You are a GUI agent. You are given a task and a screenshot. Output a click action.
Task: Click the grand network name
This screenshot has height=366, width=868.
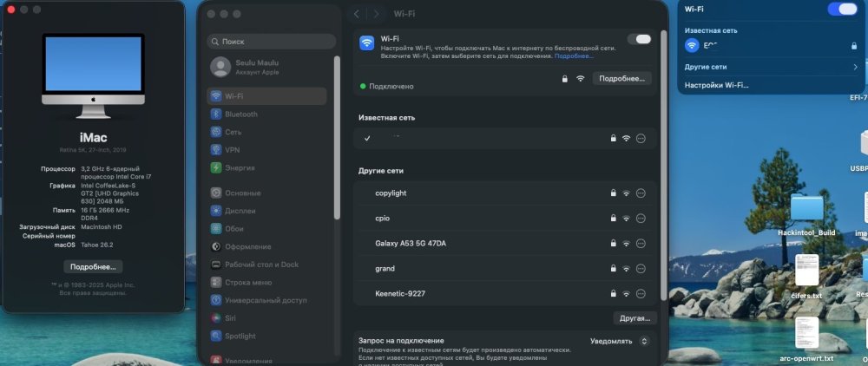[x=385, y=269]
